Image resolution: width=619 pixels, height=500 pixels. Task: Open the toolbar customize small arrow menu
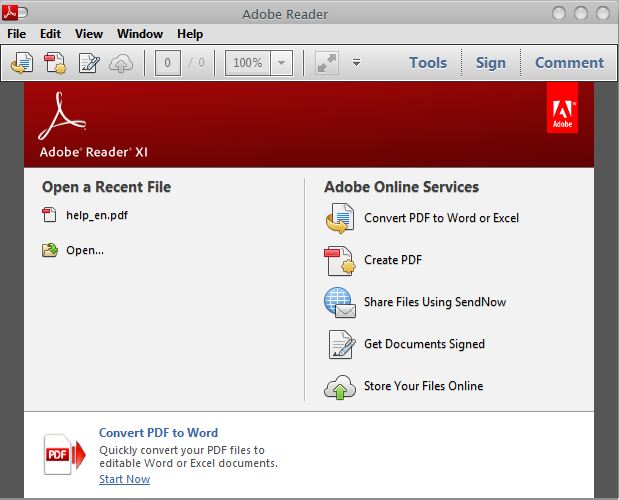click(x=356, y=62)
